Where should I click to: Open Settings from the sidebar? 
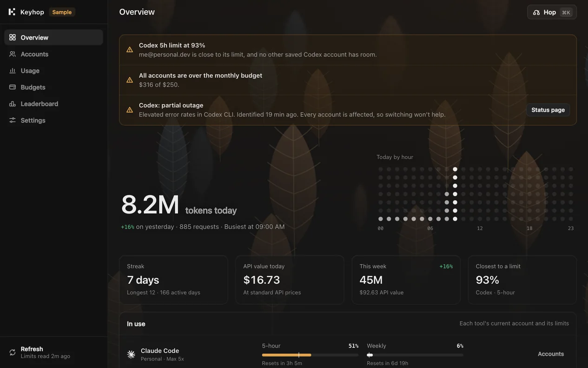(x=53, y=120)
